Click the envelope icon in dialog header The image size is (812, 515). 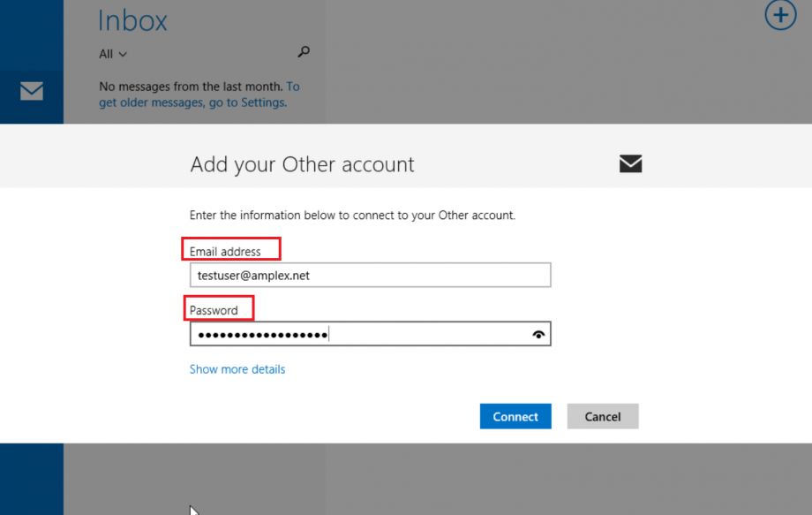click(x=630, y=163)
